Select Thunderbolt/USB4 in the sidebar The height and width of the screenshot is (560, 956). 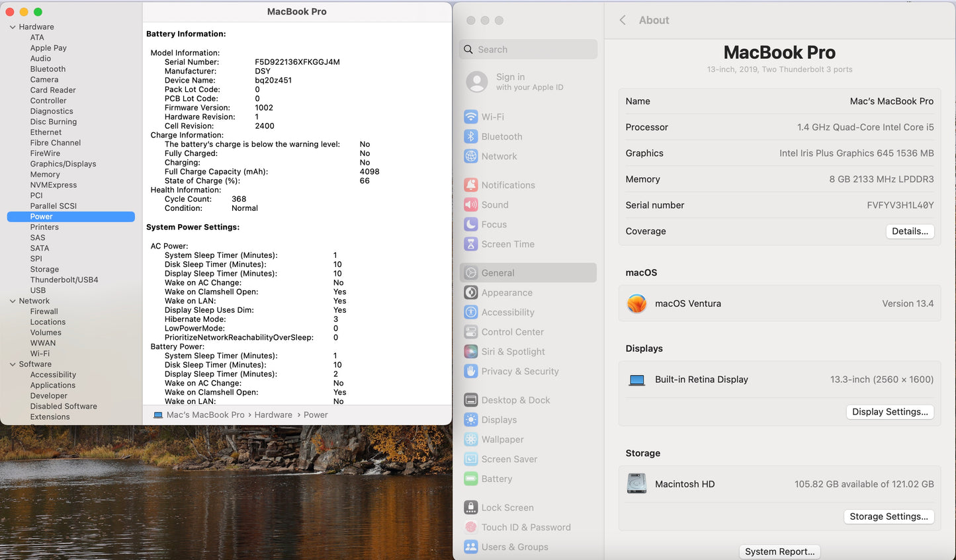(x=64, y=280)
